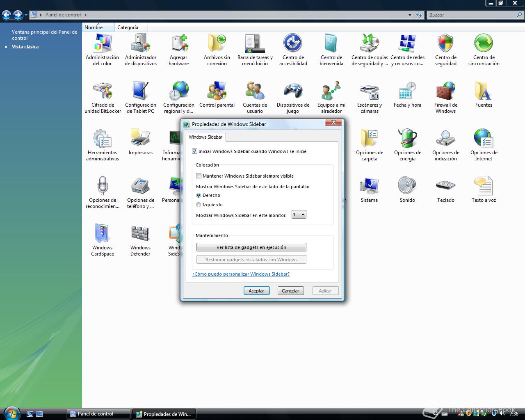The image size is (525, 420).
Task: Open Opciones de energía
Action: tap(407, 145)
